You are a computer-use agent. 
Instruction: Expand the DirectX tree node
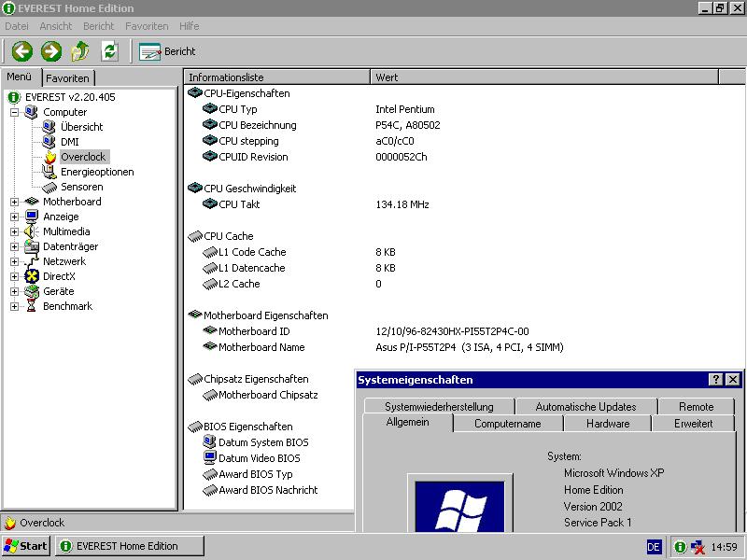click(x=15, y=276)
